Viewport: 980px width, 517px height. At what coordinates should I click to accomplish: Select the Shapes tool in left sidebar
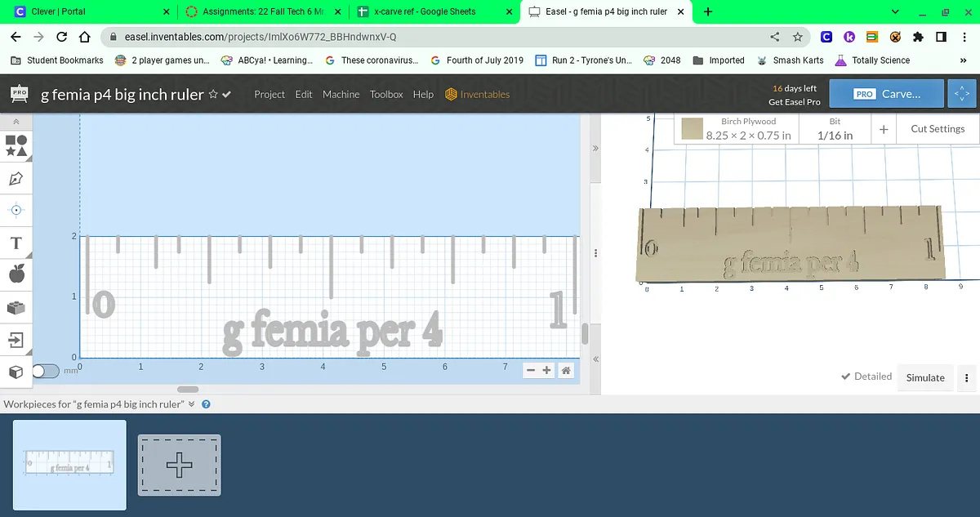point(16,145)
